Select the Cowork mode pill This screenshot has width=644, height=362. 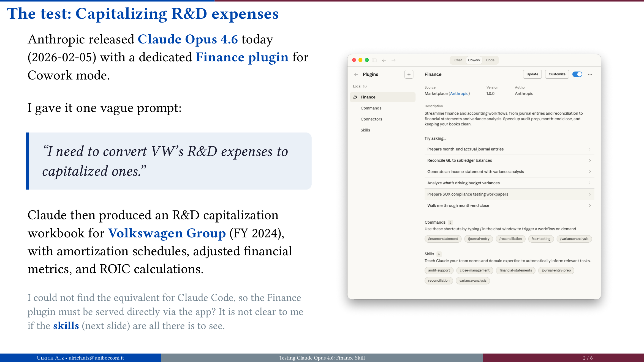pos(474,60)
